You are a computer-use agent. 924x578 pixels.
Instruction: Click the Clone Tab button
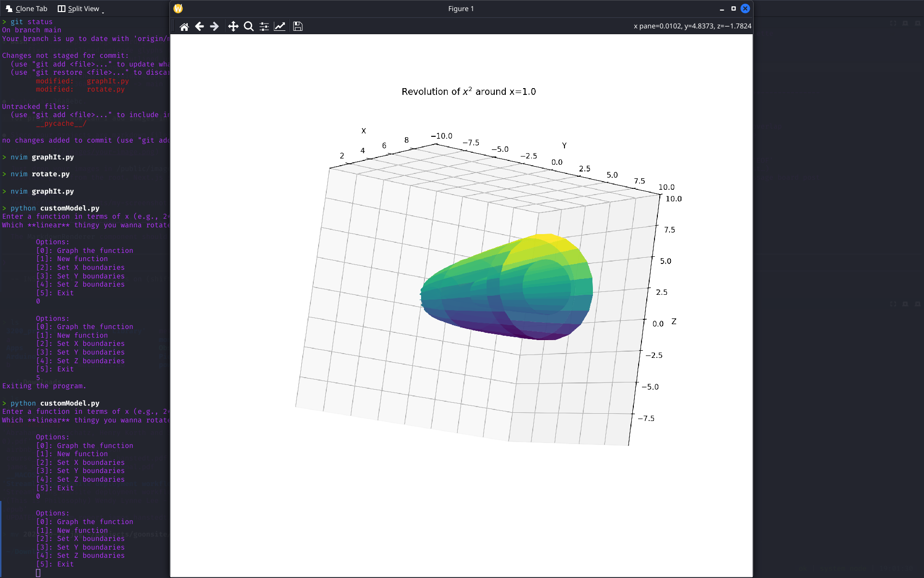(26, 9)
